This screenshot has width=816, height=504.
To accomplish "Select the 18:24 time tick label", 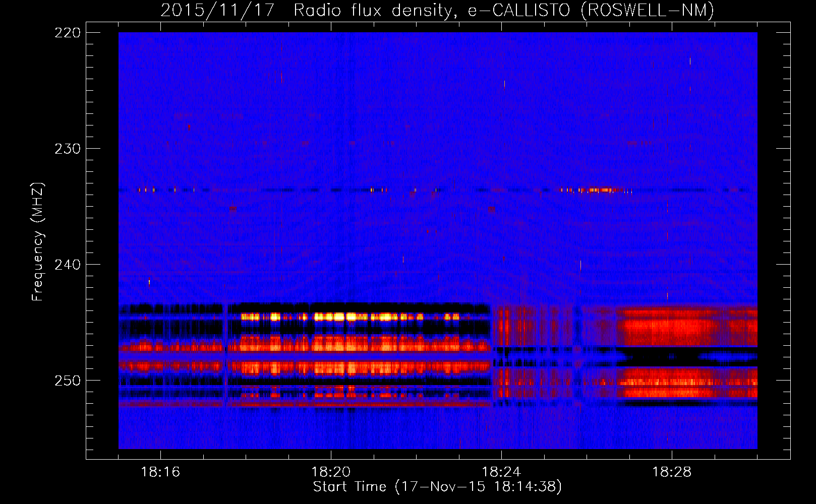I will [501, 472].
